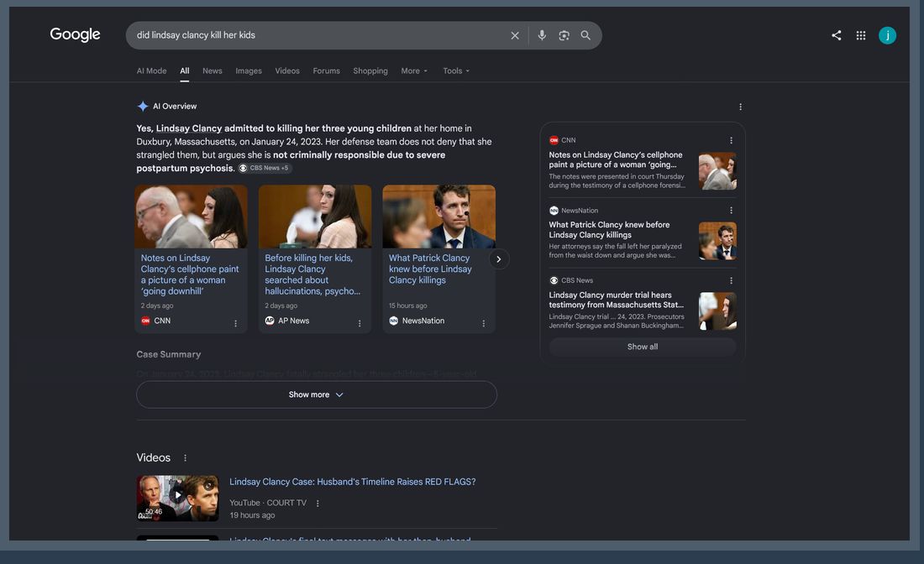Open sidebar NewsNation Patrick Clancy article
The image size is (924, 564).
pyautogui.click(x=609, y=230)
